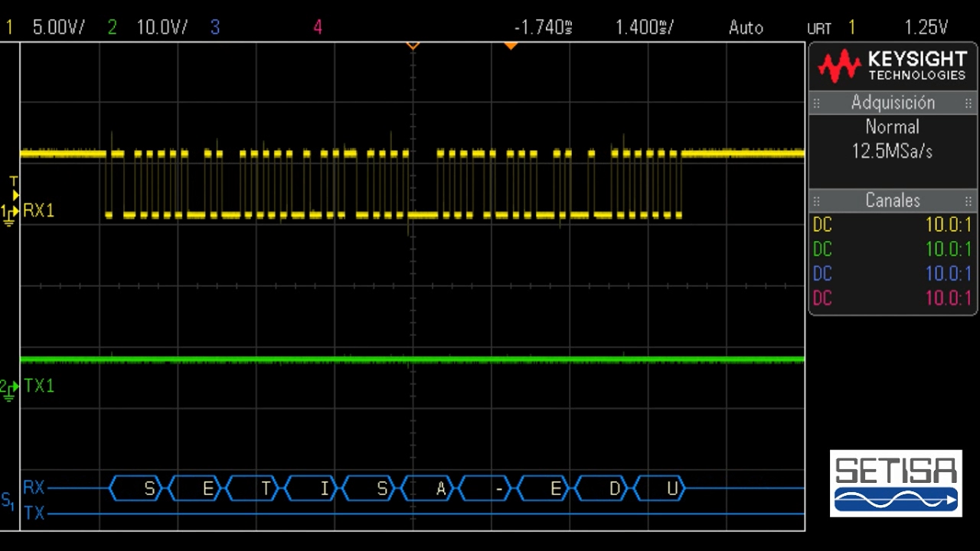Click the yellow DC coupling for channel 1
The image size is (980, 551).
822,225
